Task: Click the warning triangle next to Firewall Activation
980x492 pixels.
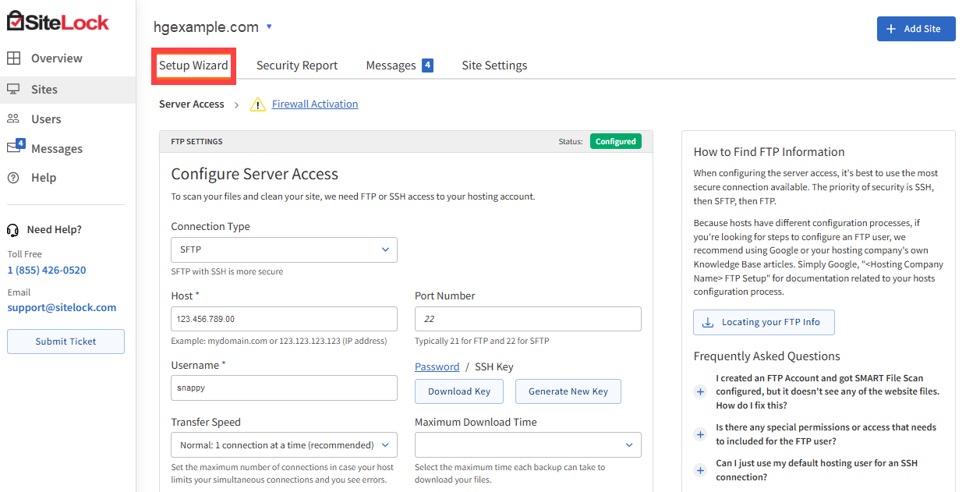Action: [257, 104]
